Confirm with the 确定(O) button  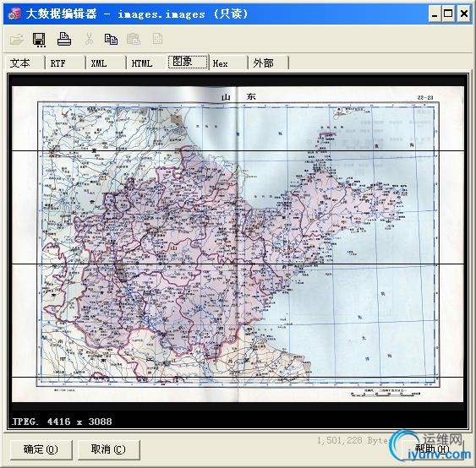41,449
